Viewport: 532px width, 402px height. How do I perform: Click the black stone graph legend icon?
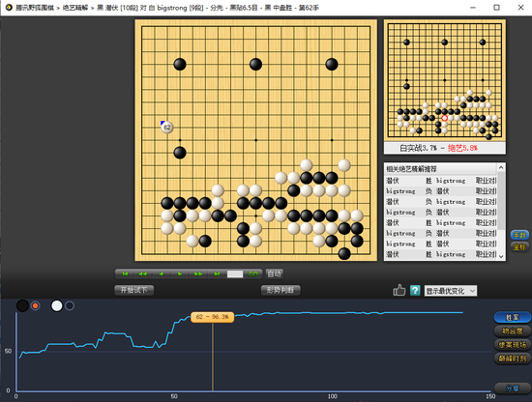(23, 305)
